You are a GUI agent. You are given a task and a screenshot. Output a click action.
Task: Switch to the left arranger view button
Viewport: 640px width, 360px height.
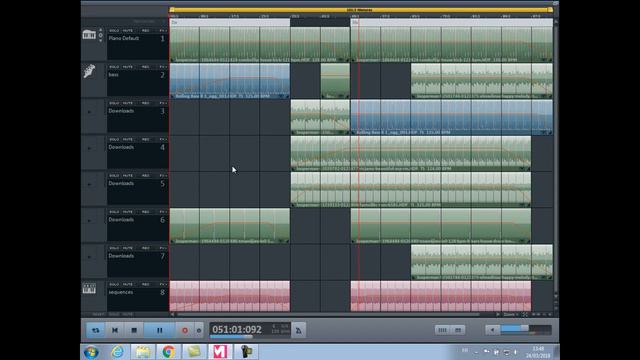(x=442, y=330)
